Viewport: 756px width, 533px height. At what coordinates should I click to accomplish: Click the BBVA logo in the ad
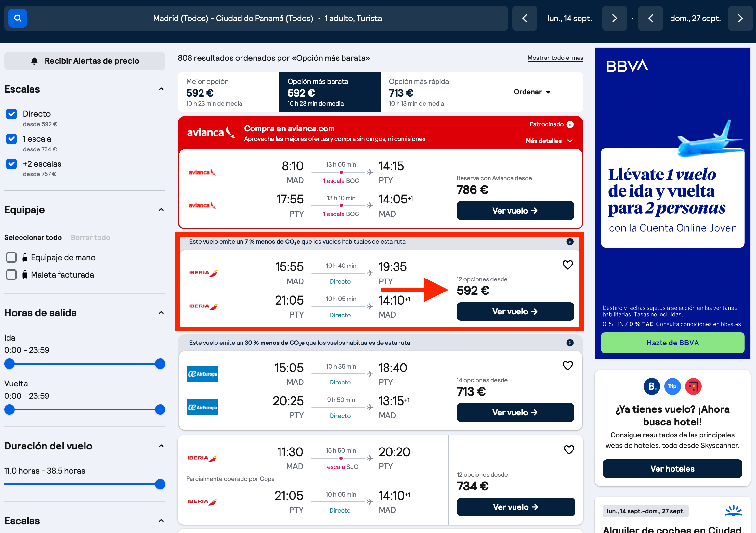tap(627, 66)
